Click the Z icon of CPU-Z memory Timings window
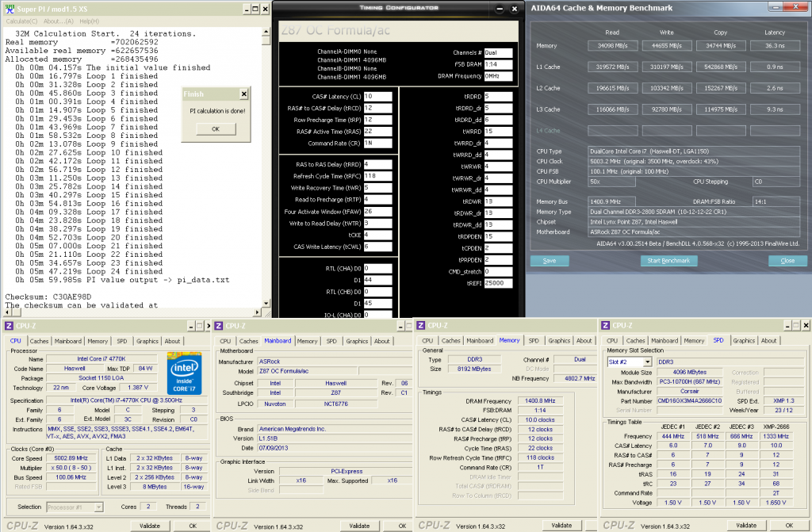Screen dimensions: 812x532 (x=420, y=325)
